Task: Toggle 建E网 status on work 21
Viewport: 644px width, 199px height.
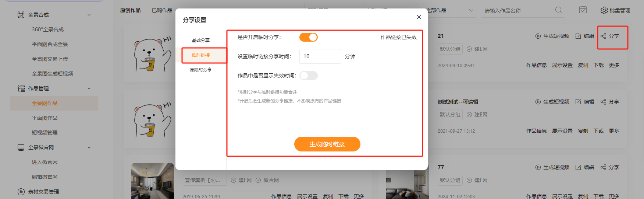Action: click(x=469, y=49)
